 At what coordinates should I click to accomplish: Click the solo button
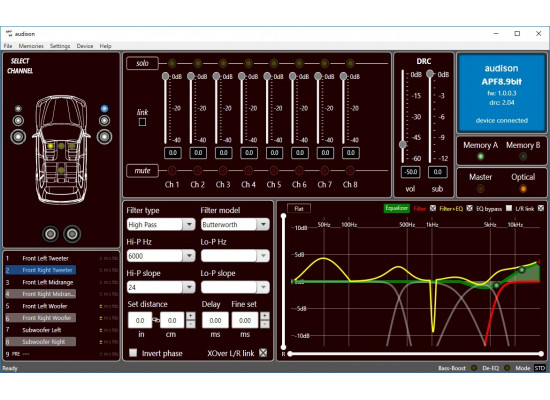[x=142, y=64]
